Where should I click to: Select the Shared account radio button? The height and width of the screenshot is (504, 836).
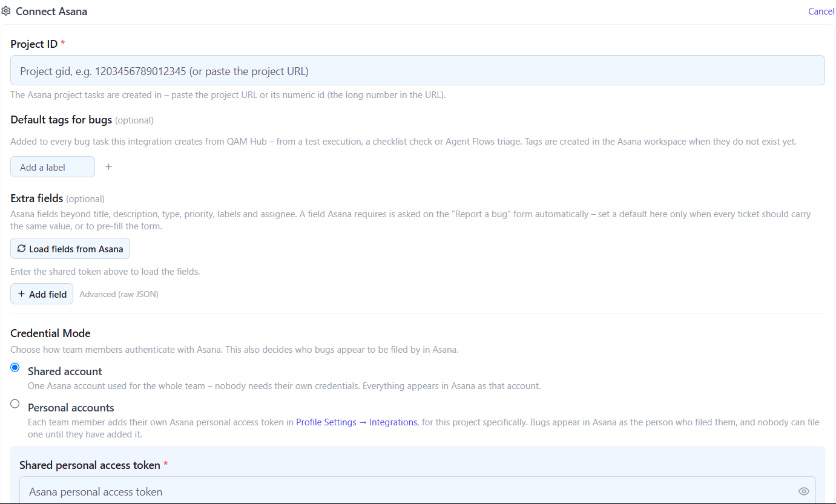point(15,367)
